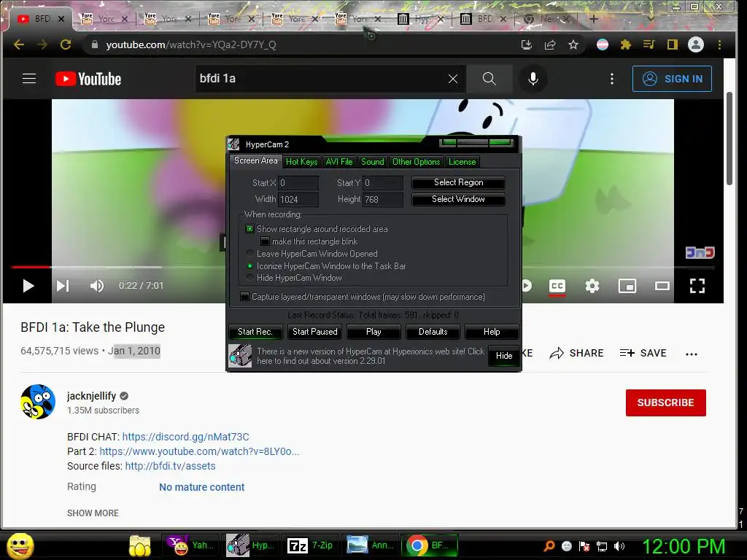Open the share page icon in address bar

(x=550, y=44)
